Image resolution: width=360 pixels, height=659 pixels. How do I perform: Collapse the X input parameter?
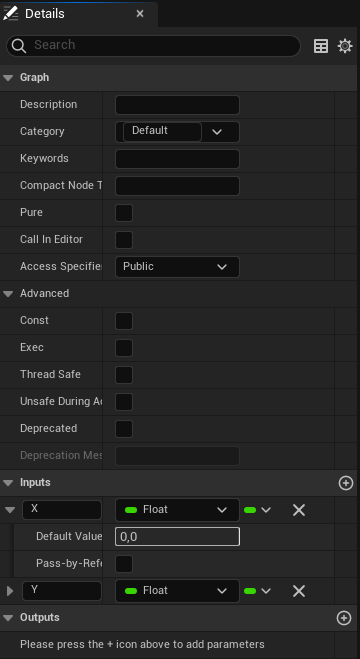pos(11,510)
